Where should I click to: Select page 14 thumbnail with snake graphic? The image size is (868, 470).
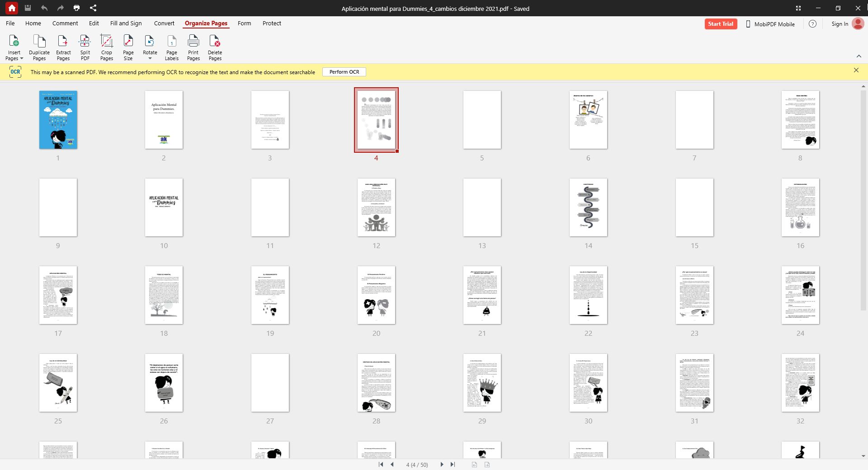coord(588,207)
